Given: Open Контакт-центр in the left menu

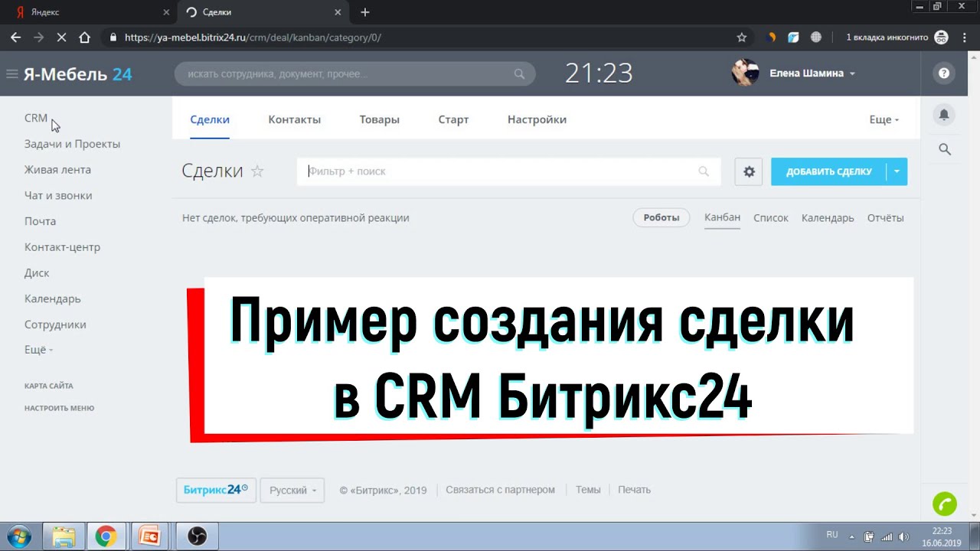Looking at the screenshot, I should pos(62,247).
